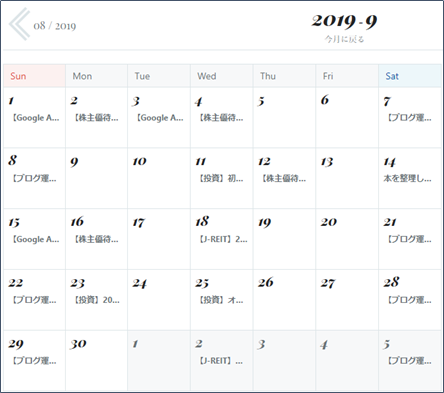Viewport: 444px width, 393px height.
Task: Select date 6 on the calendar's first Friday
Action: click(325, 100)
